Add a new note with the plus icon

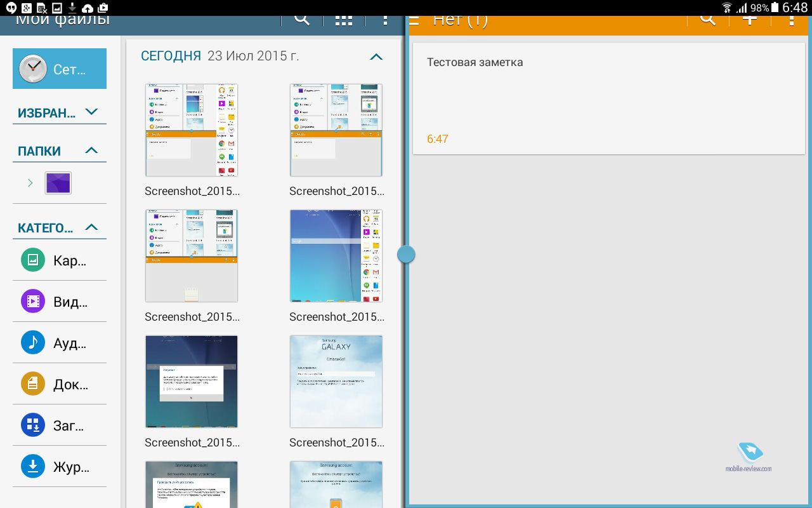pyautogui.click(x=750, y=20)
